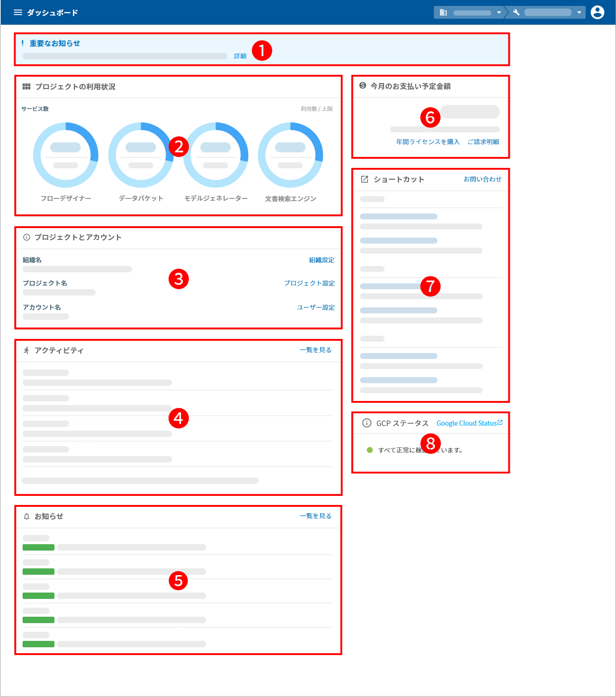This screenshot has width=616, height=697.
Task: Click the プロジェクト名 label
Action: pos(45,283)
